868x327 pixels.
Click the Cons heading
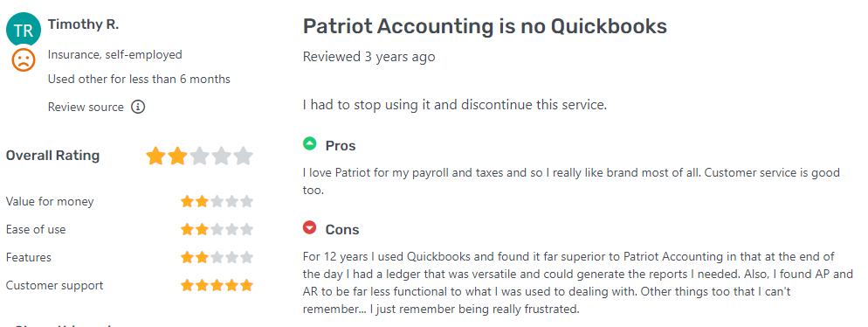pos(342,229)
